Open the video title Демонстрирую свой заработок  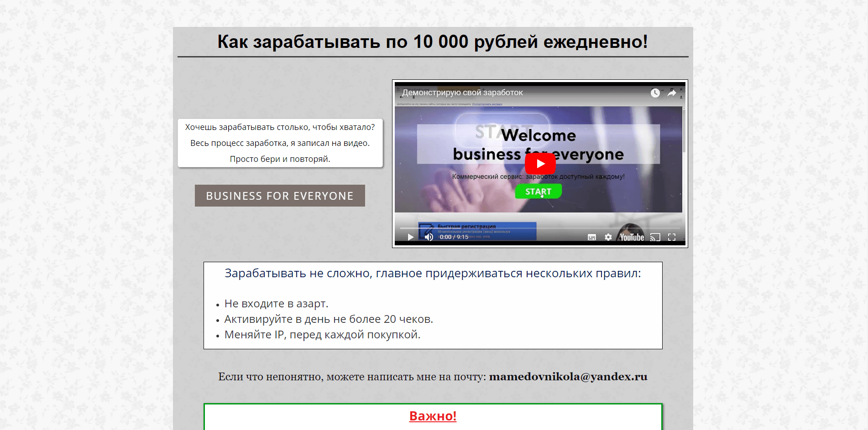coord(462,92)
